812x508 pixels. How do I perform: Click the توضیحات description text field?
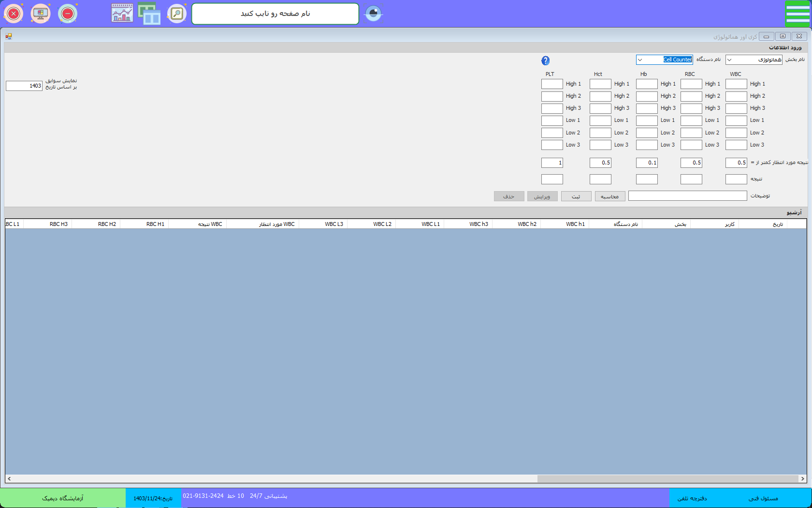pos(687,196)
